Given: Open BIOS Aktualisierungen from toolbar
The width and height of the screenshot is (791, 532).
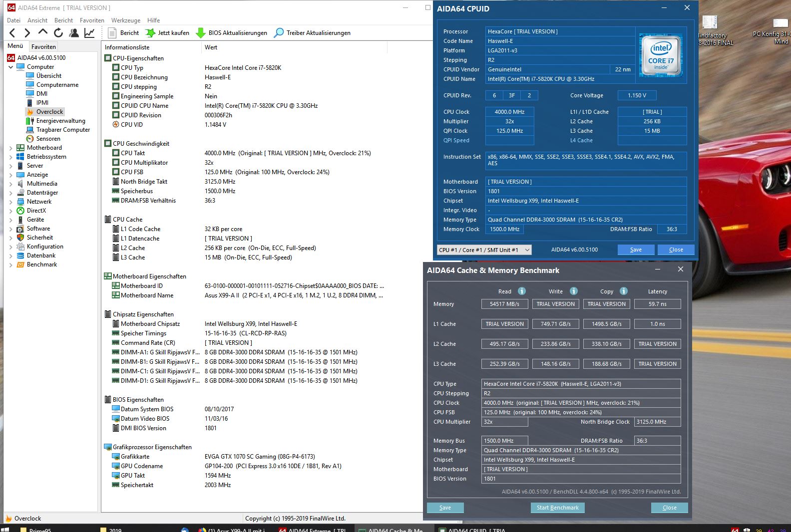Looking at the screenshot, I should [232, 33].
